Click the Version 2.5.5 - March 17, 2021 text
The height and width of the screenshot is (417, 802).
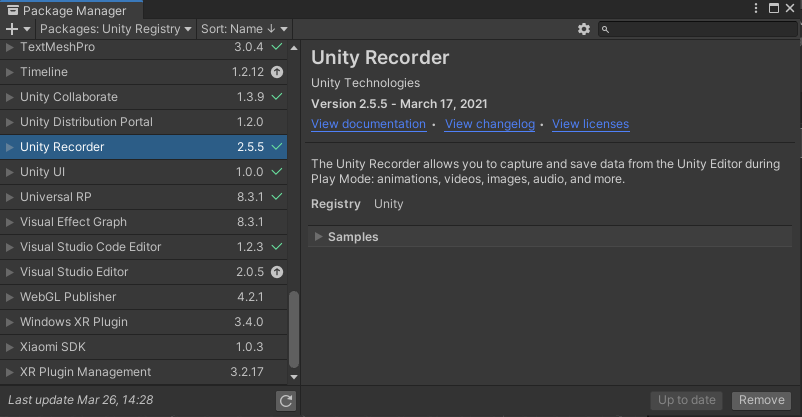tap(399, 104)
